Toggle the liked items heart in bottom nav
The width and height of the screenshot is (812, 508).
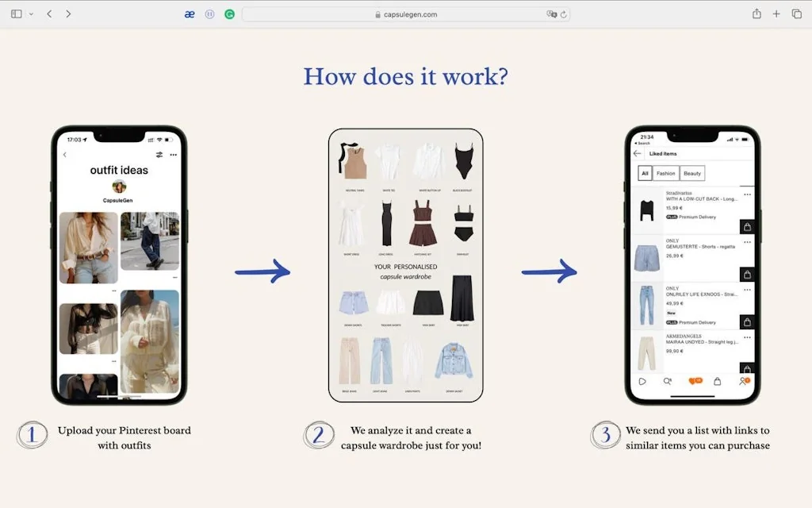coord(691,381)
